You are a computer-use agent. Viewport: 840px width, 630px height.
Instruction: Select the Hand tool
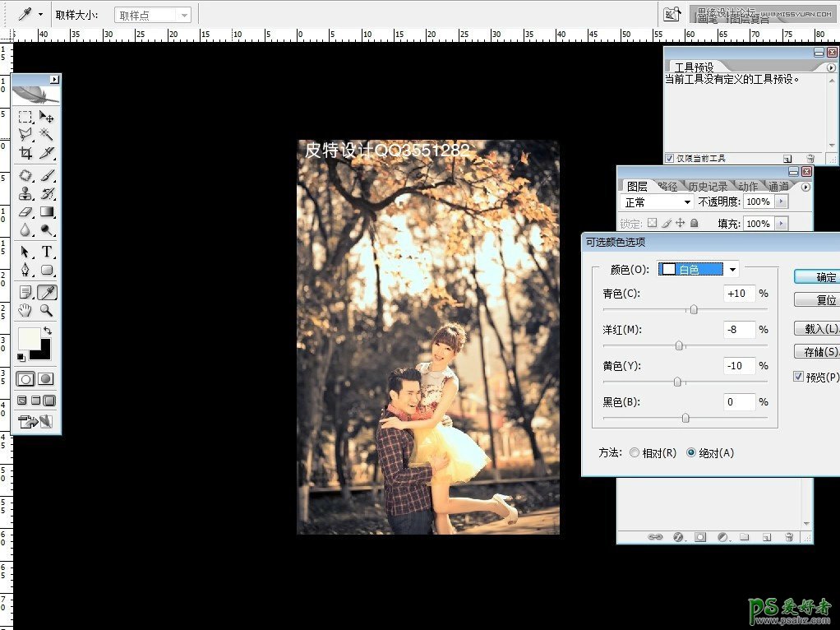pyautogui.click(x=25, y=310)
